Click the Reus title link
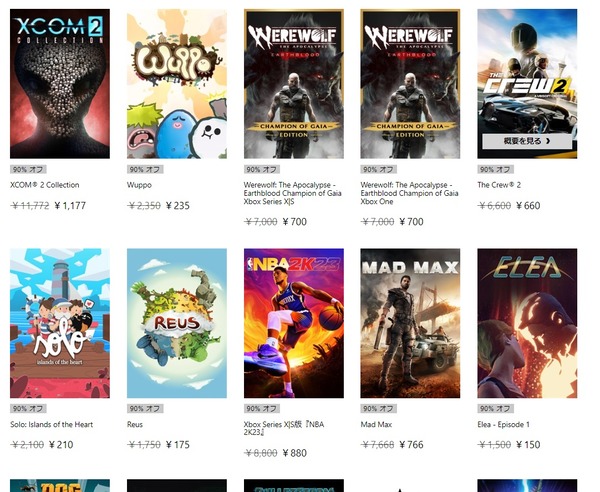600x492 pixels. (135, 425)
